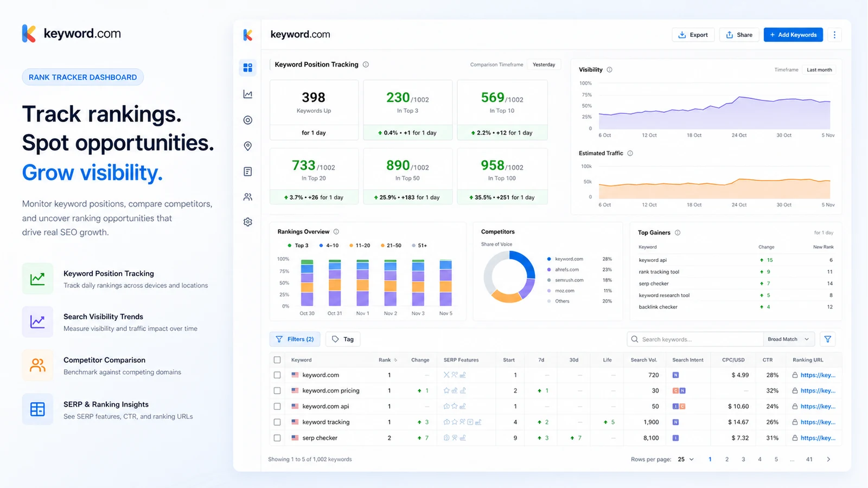The height and width of the screenshot is (488, 868).
Task: Check the keyword tracking row checkbox
Action: tap(277, 422)
